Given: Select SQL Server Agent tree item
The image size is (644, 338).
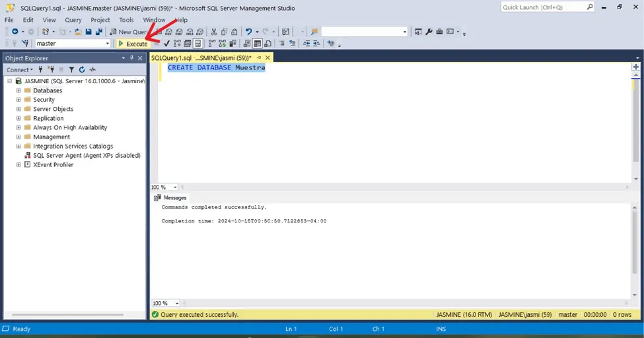Looking at the screenshot, I should point(87,155).
